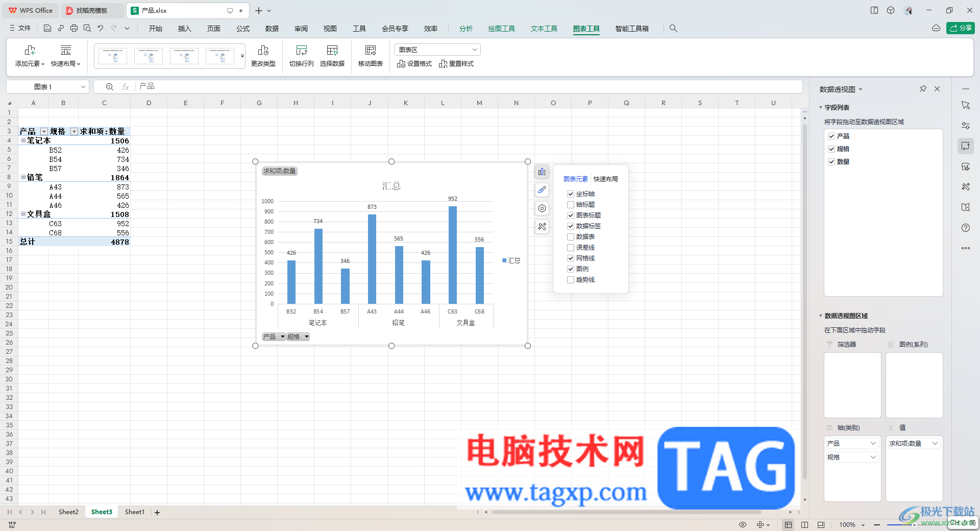
Task: Click the more options dots in sidebar
Action: click(965, 248)
